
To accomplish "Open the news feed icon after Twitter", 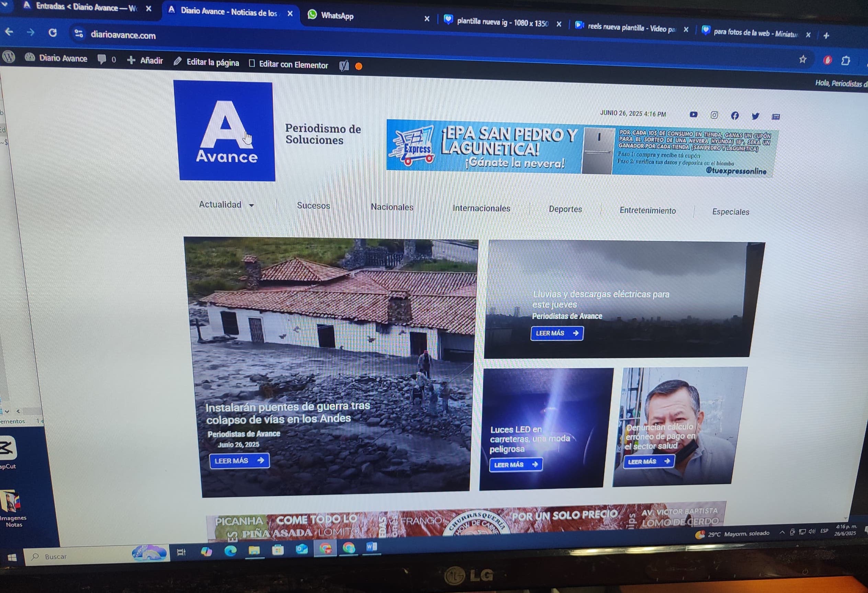I will click(x=776, y=117).
